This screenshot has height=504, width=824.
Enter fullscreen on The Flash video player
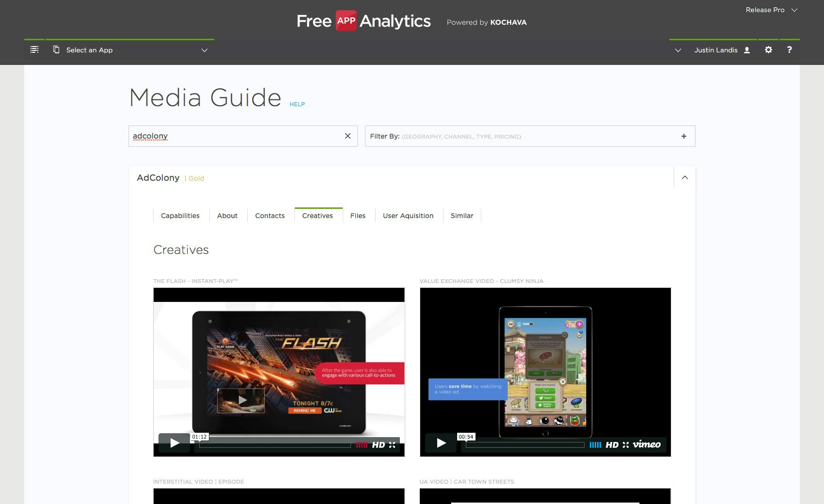tap(393, 444)
